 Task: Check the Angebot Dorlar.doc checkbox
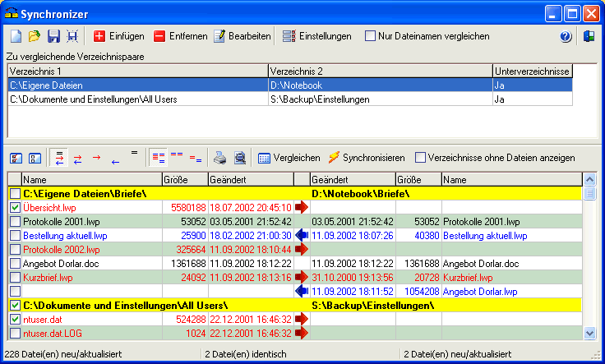click(15, 264)
